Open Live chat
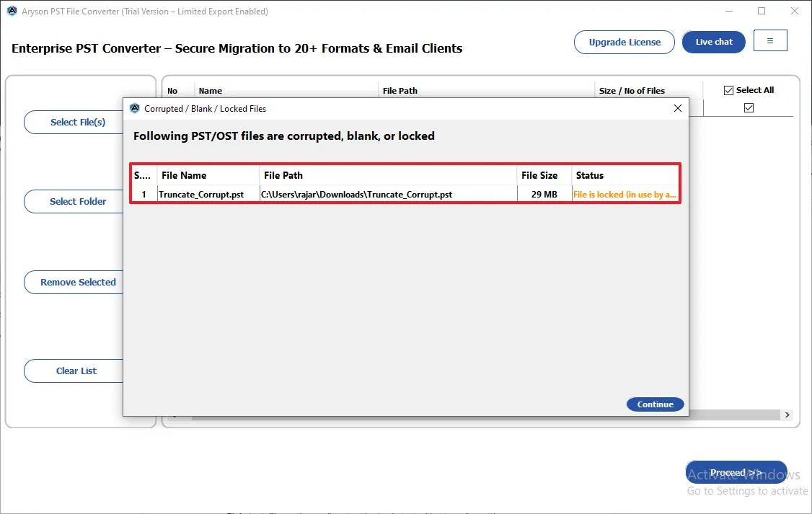812x514 pixels. [714, 42]
